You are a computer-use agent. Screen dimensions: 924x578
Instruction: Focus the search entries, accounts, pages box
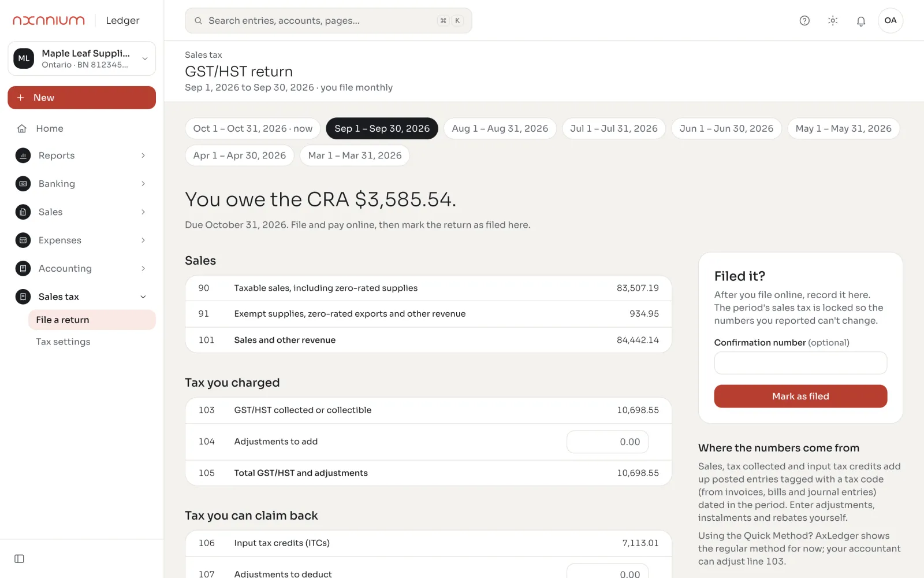(x=329, y=21)
